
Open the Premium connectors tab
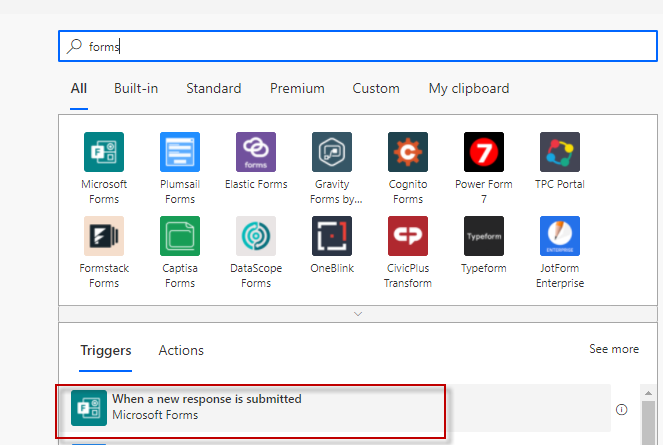point(297,89)
